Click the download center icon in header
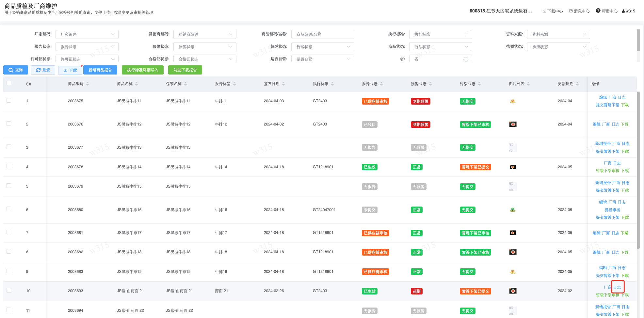The image size is (644, 318). [544, 11]
